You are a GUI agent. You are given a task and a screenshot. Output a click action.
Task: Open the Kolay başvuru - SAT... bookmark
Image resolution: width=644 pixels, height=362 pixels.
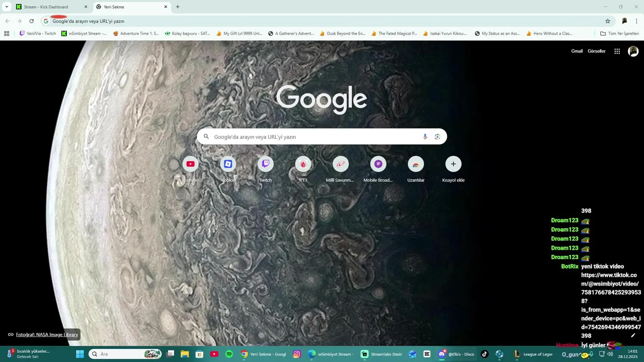[x=187, y=34]
